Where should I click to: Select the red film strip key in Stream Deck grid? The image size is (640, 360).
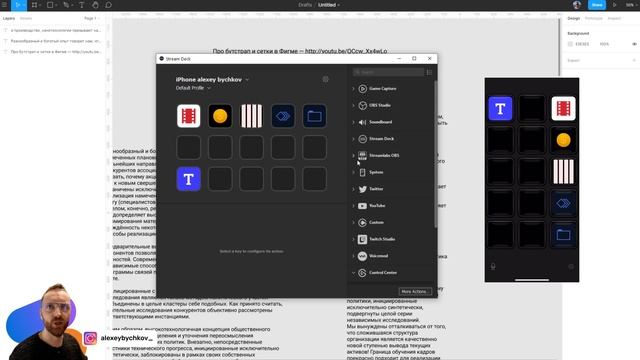pos(189,116)
